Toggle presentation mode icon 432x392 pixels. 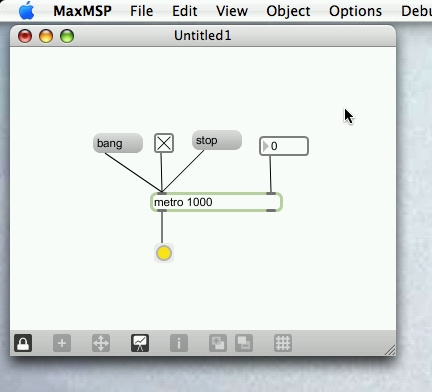click(x=140, y=343)
